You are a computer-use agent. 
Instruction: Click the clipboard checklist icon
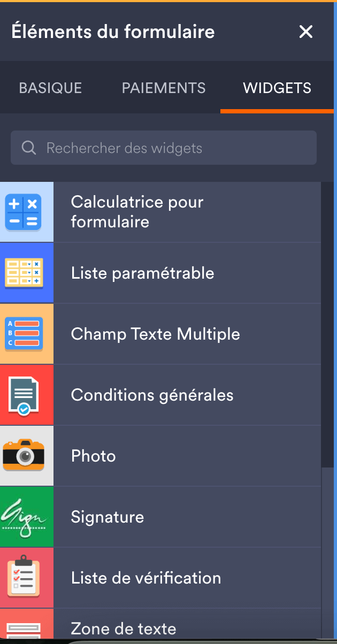24,578
